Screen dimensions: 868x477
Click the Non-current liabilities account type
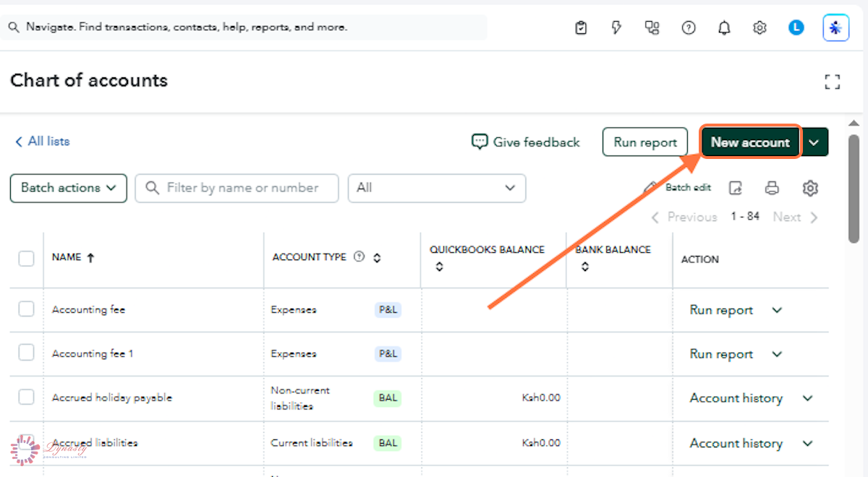(300, 398)
